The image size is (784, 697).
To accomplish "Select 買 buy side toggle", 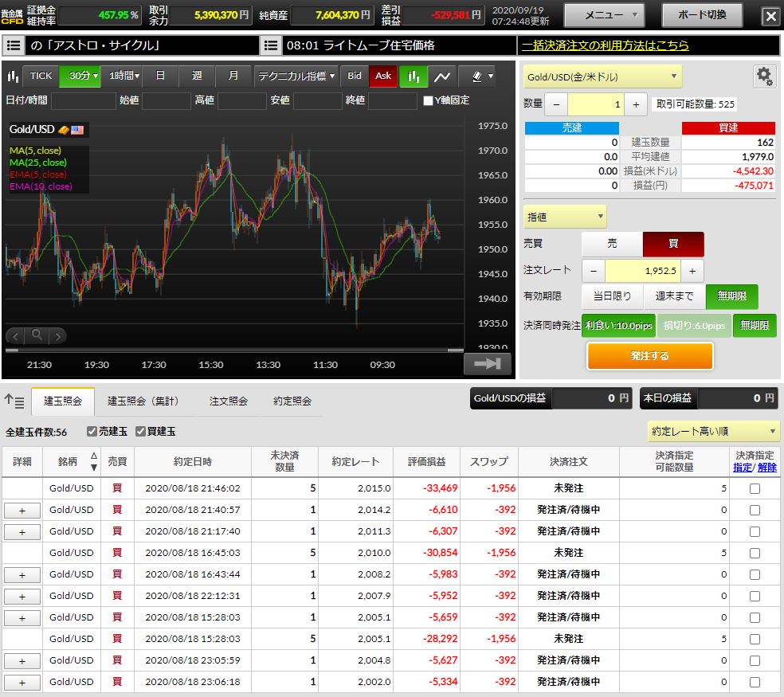I will (x=673, y=244).
